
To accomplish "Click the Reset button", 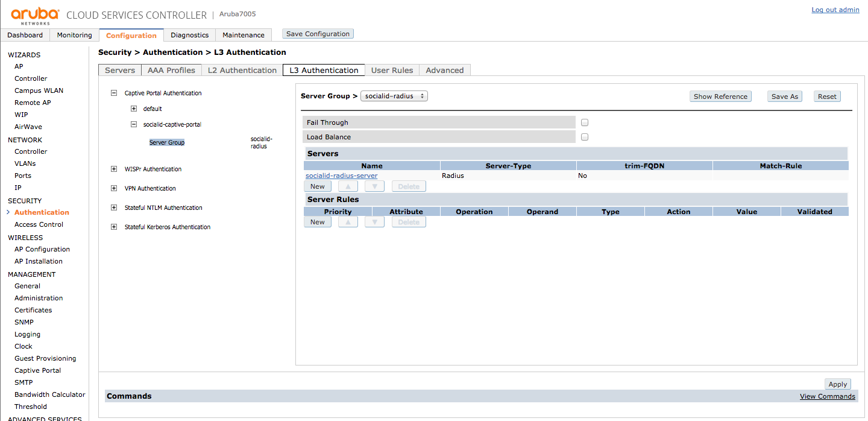I will click(827, 97).
